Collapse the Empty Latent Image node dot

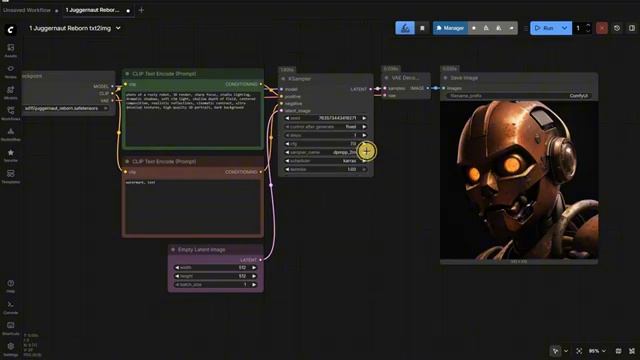[x=173, y=249]
